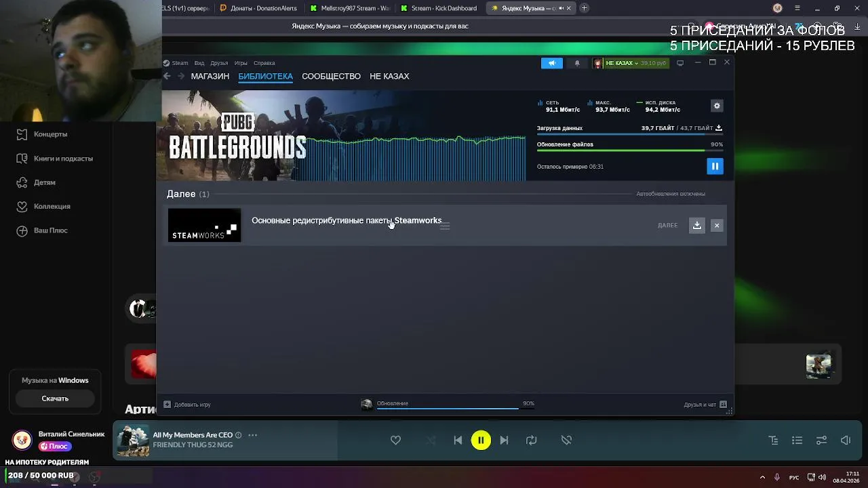The width and height of the screenshot is (868, 488).
Task: Open Steam notifications bell
Action: tap(577, 63)
